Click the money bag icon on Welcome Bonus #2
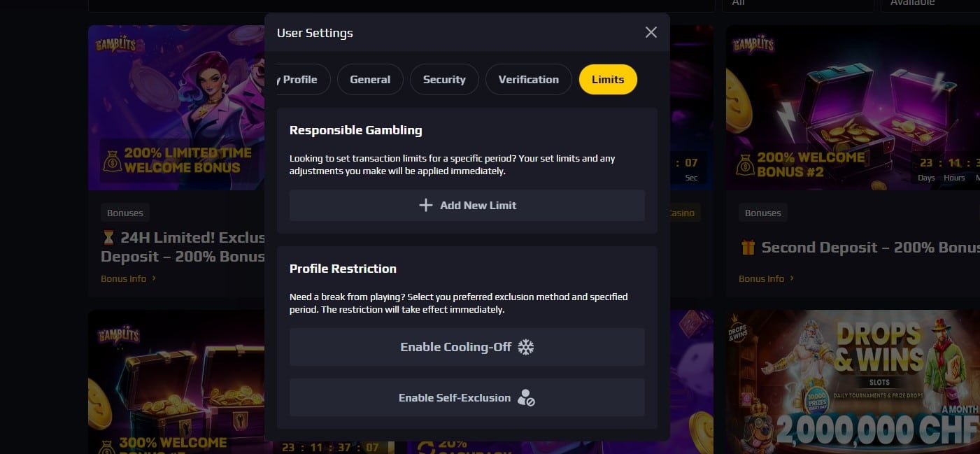This screenshot has height=454, width=980. pos(746,165)
